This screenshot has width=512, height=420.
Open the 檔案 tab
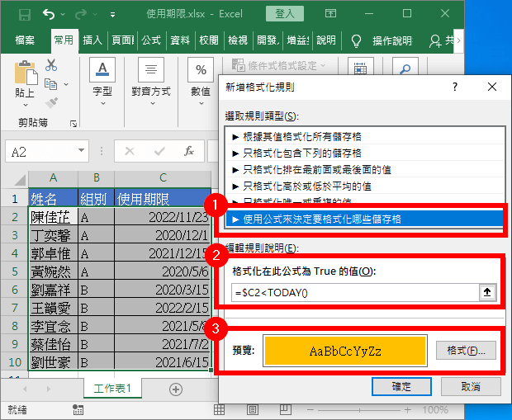tap(25, 40)
